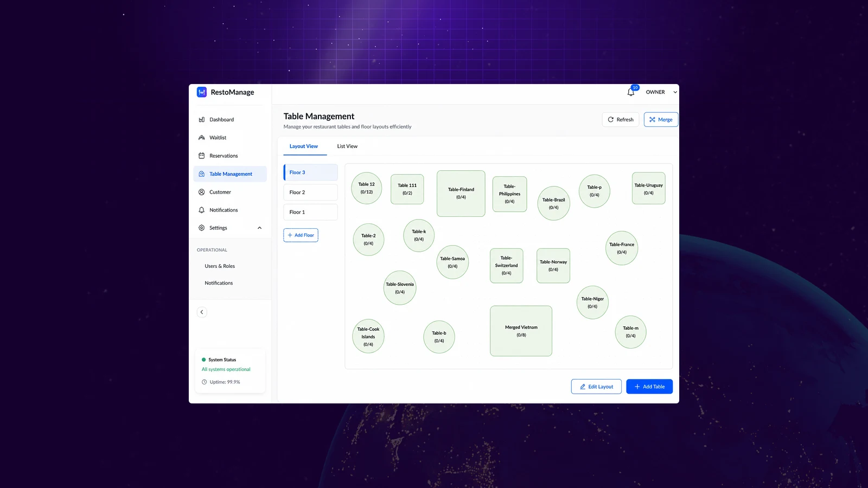
Task: Go to Waitlist in the sidebar
Action: [230, 138]
